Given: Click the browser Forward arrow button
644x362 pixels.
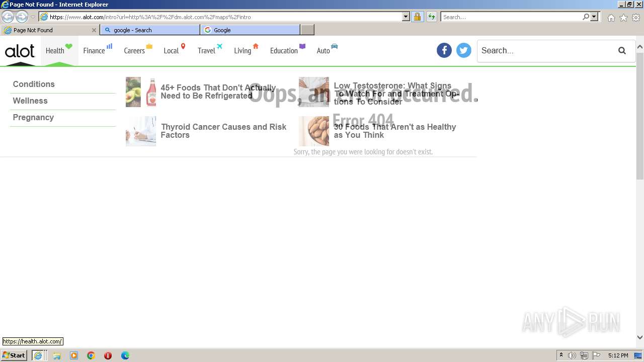Looking at the screenshot, I should pyautogui.click(x=22, y=17).
